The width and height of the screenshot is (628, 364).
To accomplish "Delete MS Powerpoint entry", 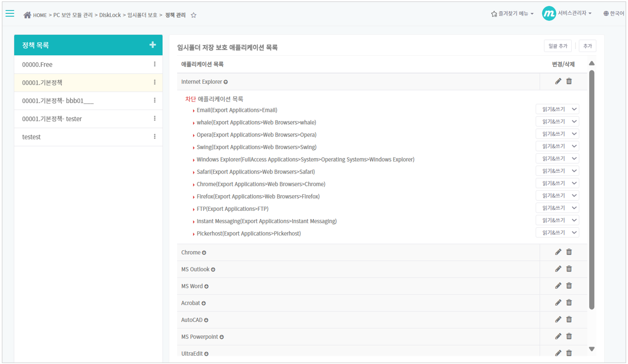I will click(569, 336).
